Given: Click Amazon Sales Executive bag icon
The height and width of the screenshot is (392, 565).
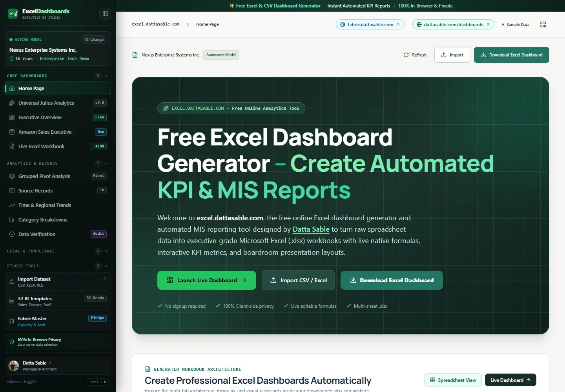Looking at the screenshot, I should 12,132.
